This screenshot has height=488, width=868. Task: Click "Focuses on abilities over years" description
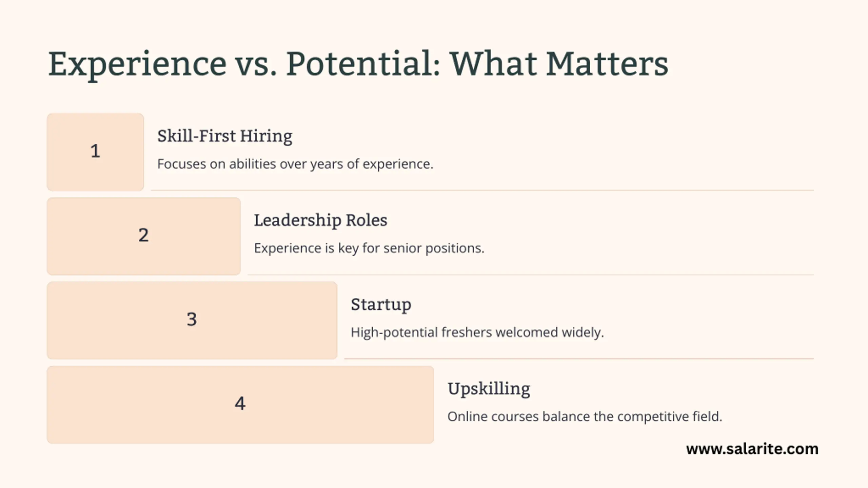click(x=295, y=164)
